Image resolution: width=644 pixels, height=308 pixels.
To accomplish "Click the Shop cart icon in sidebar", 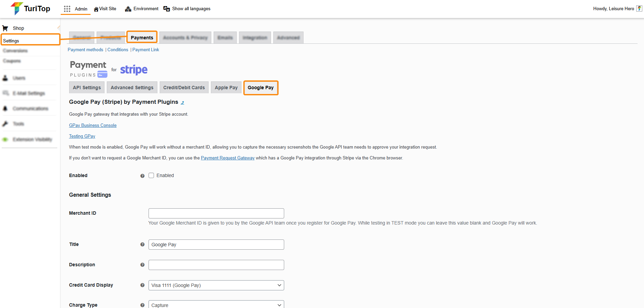I will click(x=5, y=28).
